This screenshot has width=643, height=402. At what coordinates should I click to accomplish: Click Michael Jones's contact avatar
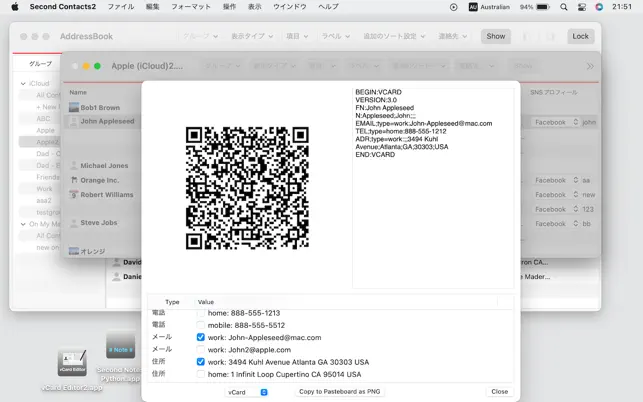(x=74, y=165)
